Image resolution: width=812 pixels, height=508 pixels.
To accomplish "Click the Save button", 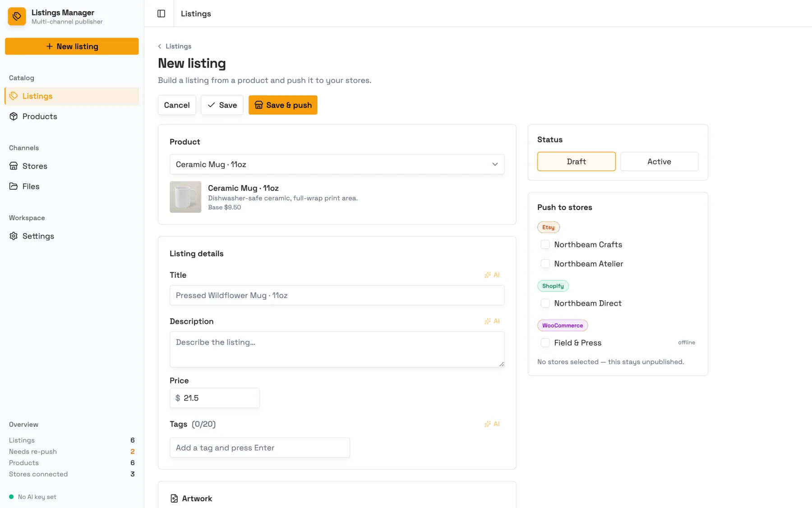I will (222, 105).
